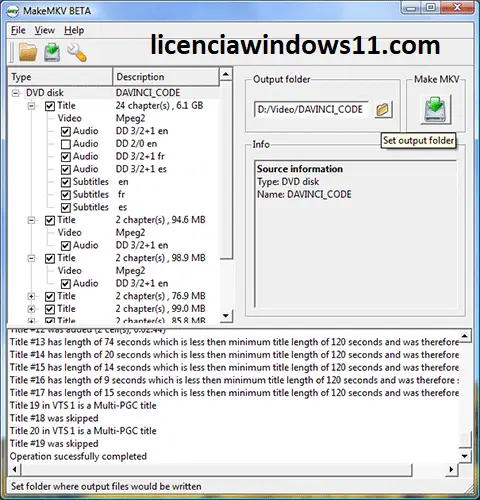Click 'Title #19 was skipped' log line
This screenshot has width=480, height=500.
[54, 444]
